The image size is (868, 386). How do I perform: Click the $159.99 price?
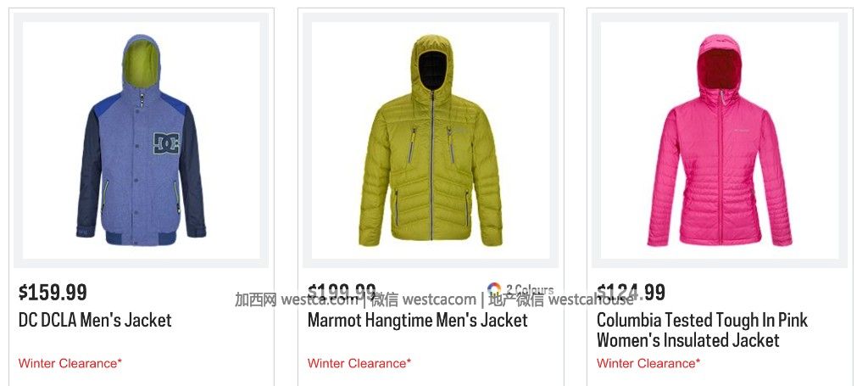pos(53,292)
